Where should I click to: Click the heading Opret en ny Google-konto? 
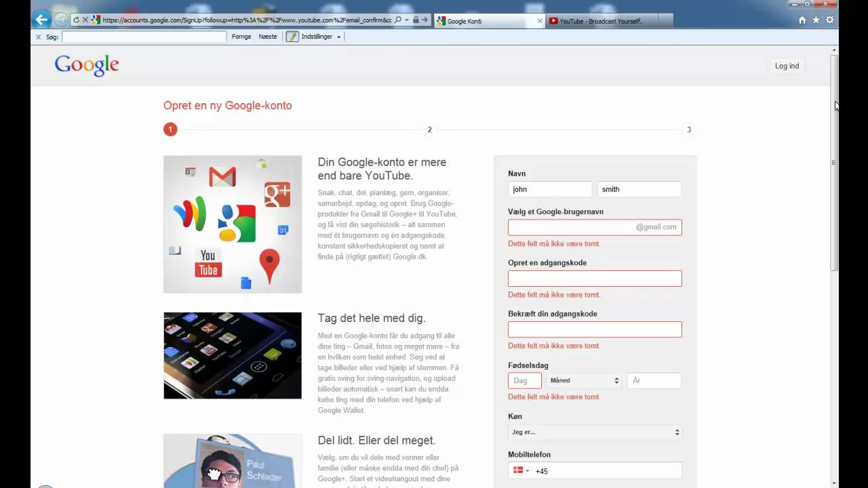(228, 106)
